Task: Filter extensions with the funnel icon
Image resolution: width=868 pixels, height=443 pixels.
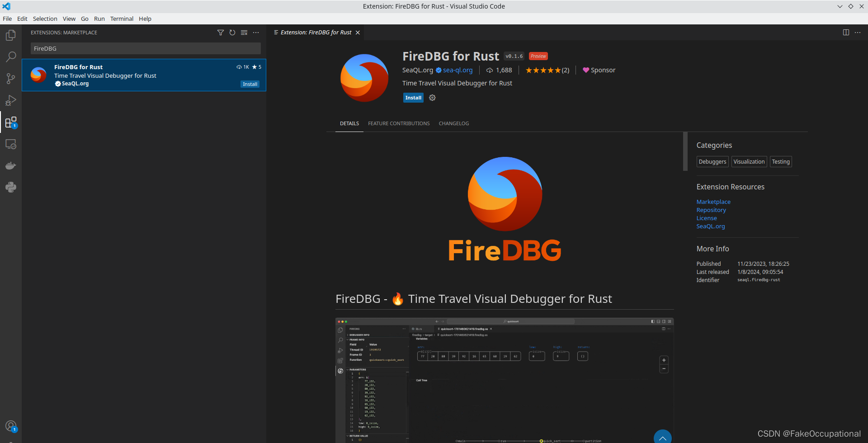Action: 221,33
